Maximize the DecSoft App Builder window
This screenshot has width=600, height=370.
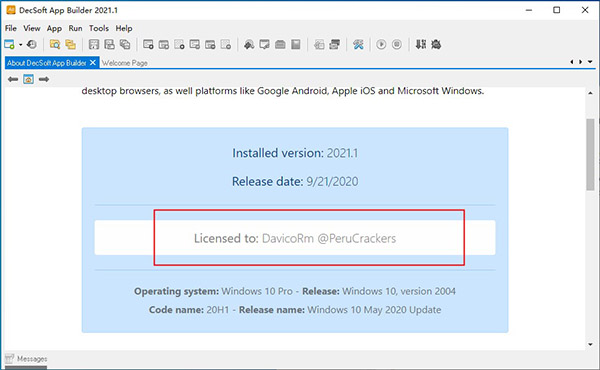click(557, 10)
